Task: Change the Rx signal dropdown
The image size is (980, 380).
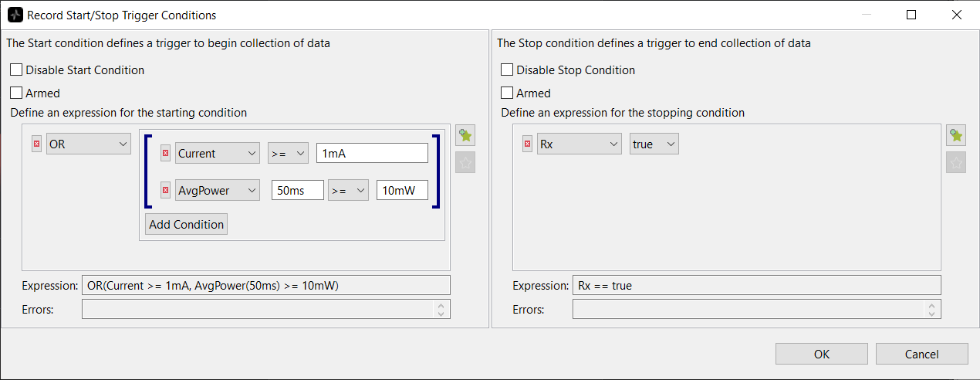Action: tap(580, 144)
